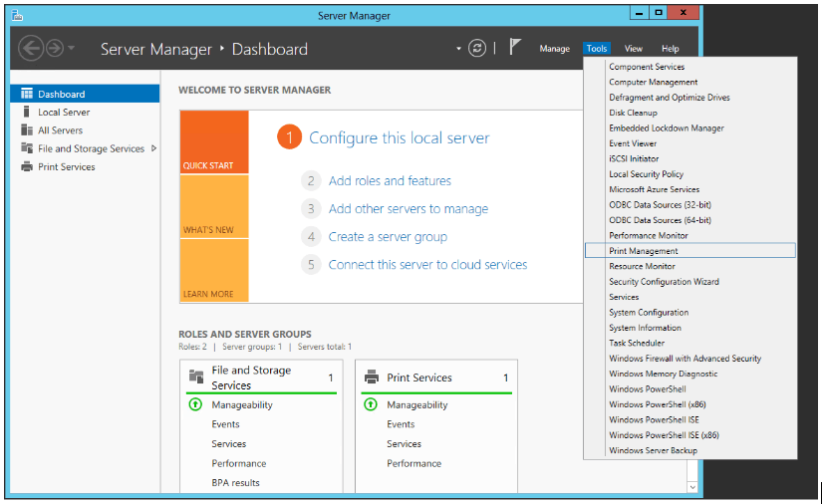
Task: Open the Manage menu
Action: 554,49
